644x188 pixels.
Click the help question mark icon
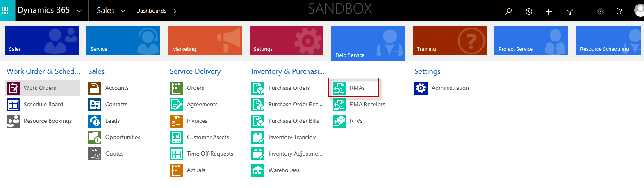coord(621,11)
